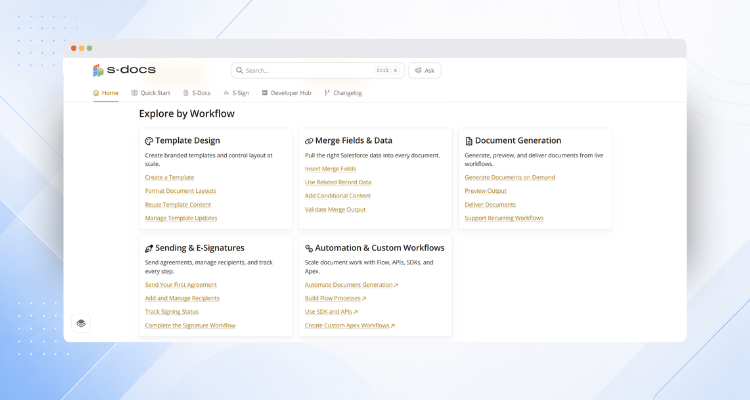Click the Changelog tab branch icon

tap(327, 93)
